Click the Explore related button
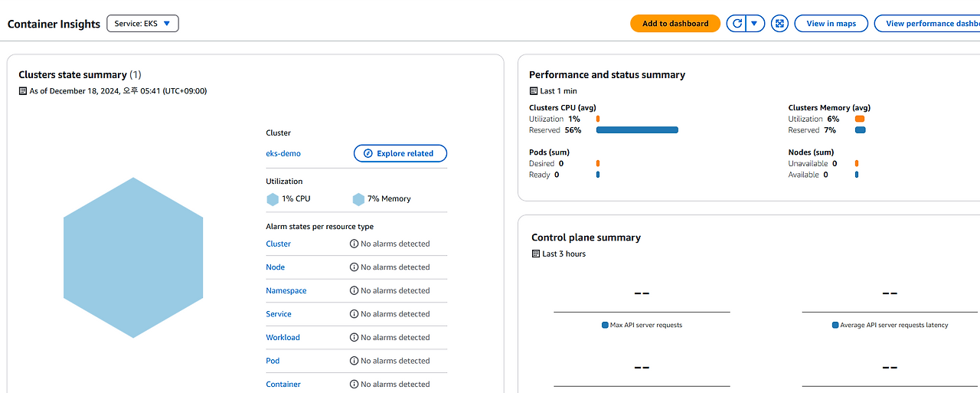 pyautogui.click(x=400, y=153)
